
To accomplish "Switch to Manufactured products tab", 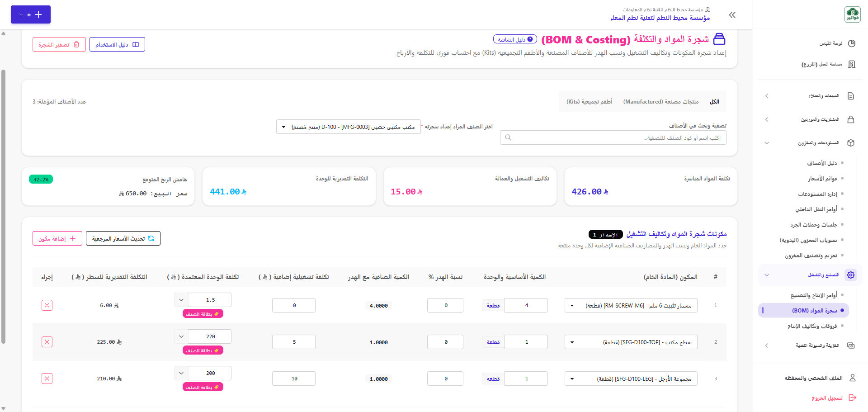I will 661,102.
